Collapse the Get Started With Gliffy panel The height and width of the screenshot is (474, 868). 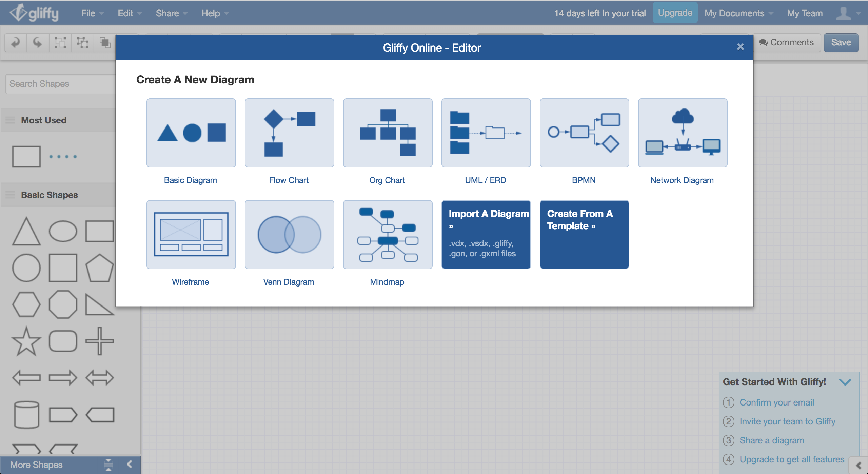[845, 382]
